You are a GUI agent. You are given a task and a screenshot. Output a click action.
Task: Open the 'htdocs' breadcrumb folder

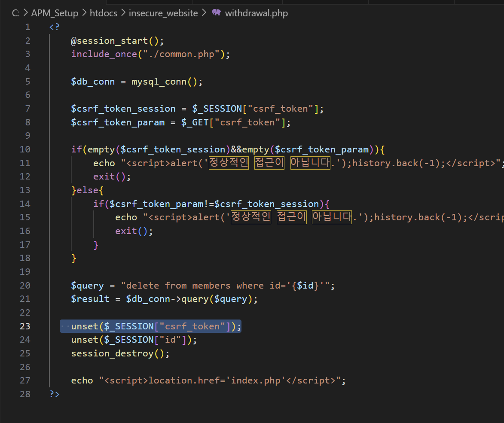point(104,13)
